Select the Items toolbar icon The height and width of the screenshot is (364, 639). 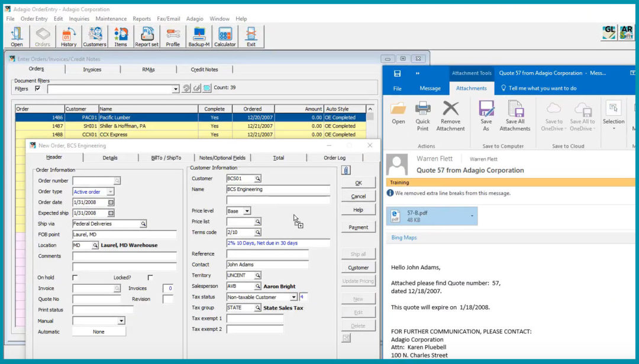tap(121, 35)
